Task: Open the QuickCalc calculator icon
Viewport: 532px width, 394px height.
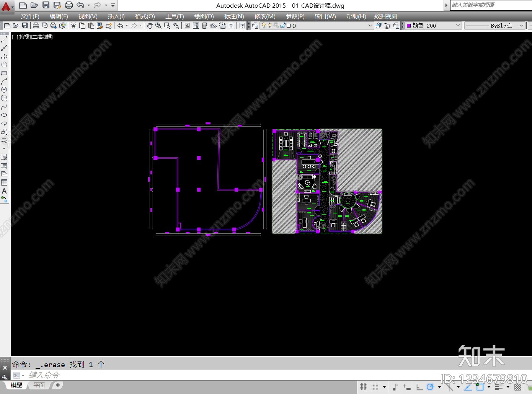Action: 231,26
